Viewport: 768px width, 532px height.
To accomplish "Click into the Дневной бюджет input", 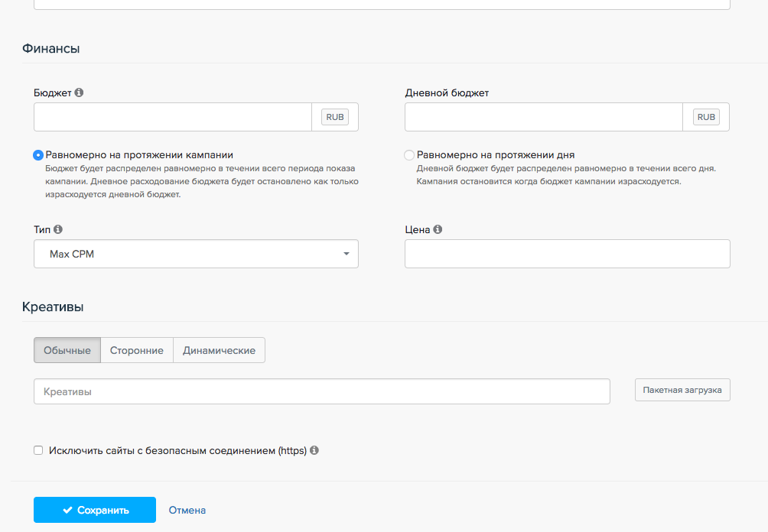I will tap(543, 117).
